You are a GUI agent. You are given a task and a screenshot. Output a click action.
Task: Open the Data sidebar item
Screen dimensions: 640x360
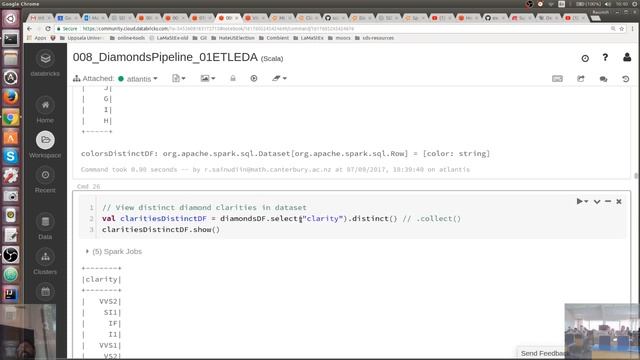click(x=45, y=227)
